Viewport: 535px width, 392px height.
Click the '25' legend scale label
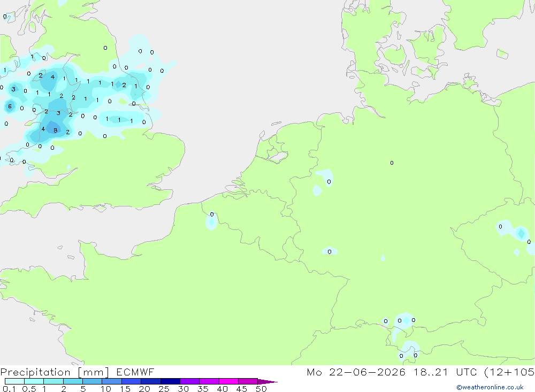(x=164, y=389)
